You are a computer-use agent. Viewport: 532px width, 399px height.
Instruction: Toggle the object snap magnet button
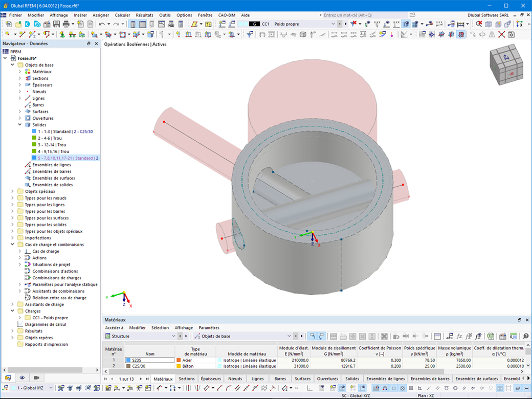385,388
